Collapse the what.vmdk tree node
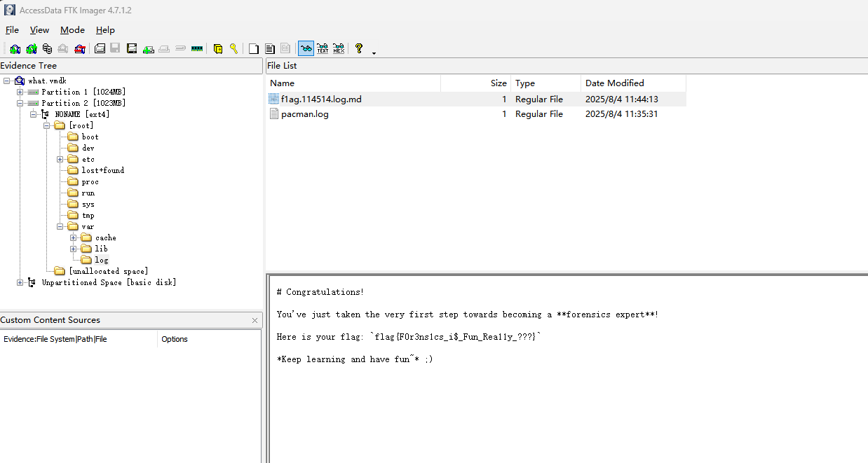The height and width of the screenshot is (463, 868). (x=7, y=81)
